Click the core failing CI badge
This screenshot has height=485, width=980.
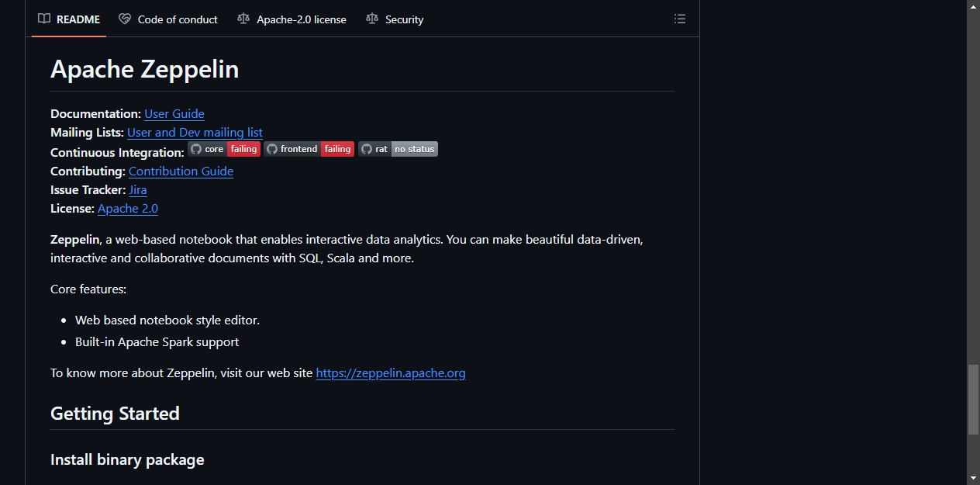click(224, 149)
